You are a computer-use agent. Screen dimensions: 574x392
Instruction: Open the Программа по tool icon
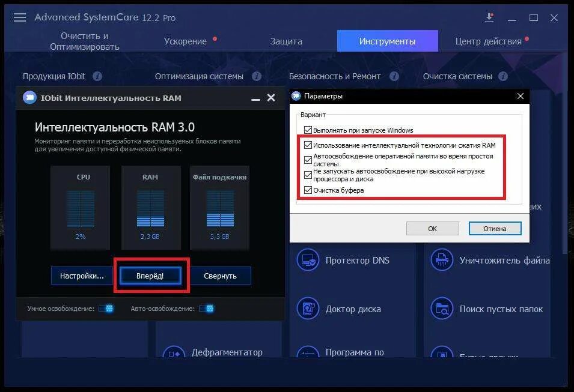(308, 352)
